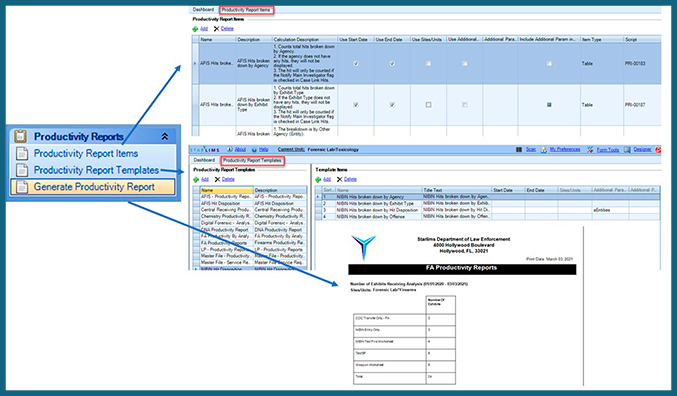Click the document icon beside Productivity Report Templates
Image resolution: width=677 pixels, height=396 pixels.
[22, 170]
